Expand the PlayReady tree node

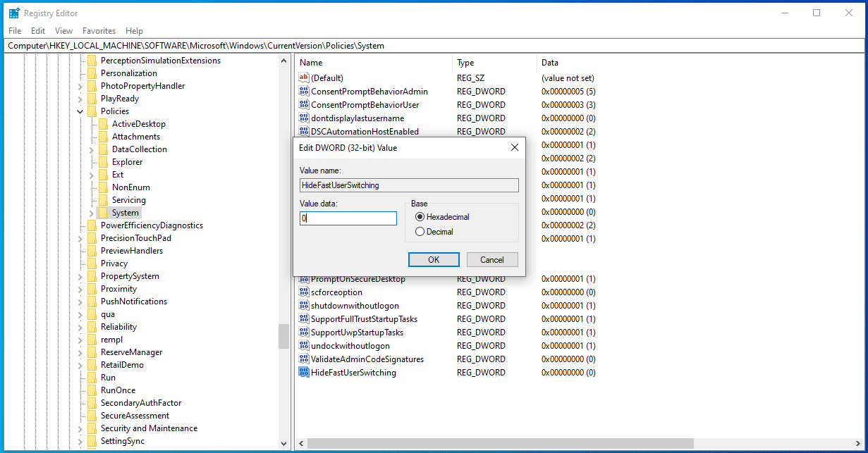click(x=80, y=99)
